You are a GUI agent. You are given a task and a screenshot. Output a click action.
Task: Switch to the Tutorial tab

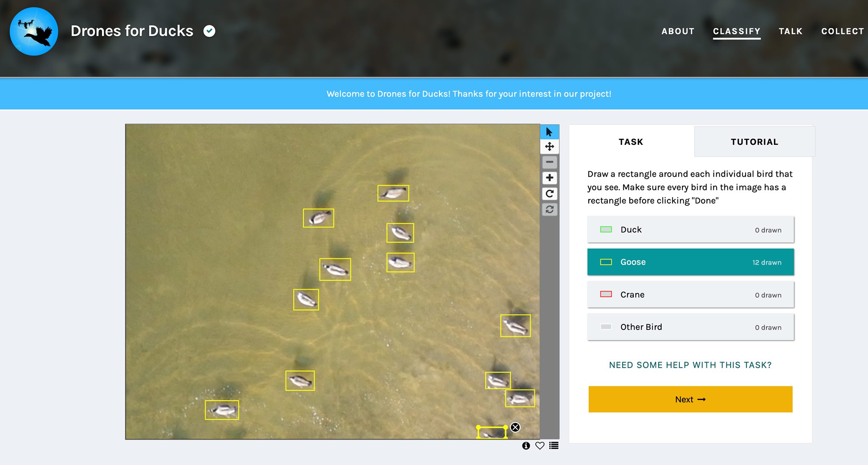tap(754, 142)
